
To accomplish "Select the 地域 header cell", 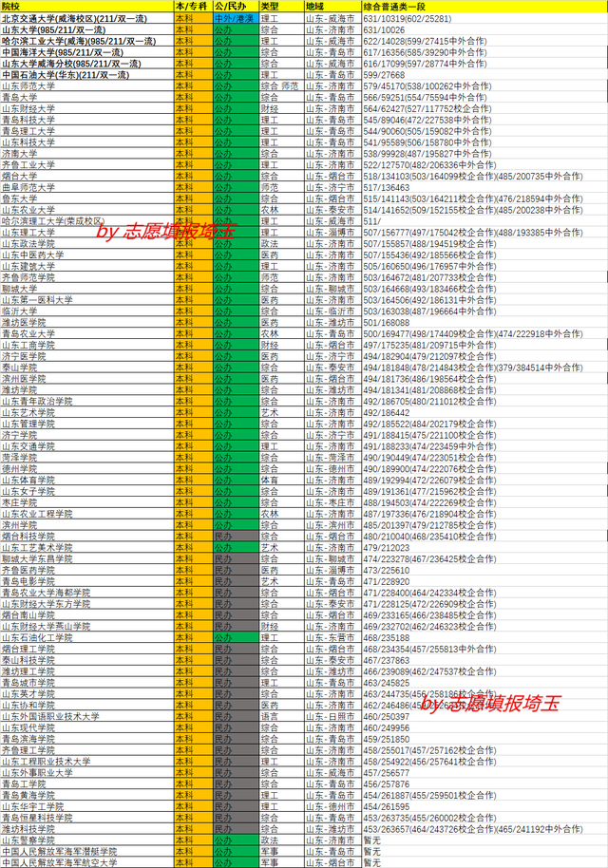I will (x=333, y=7).
